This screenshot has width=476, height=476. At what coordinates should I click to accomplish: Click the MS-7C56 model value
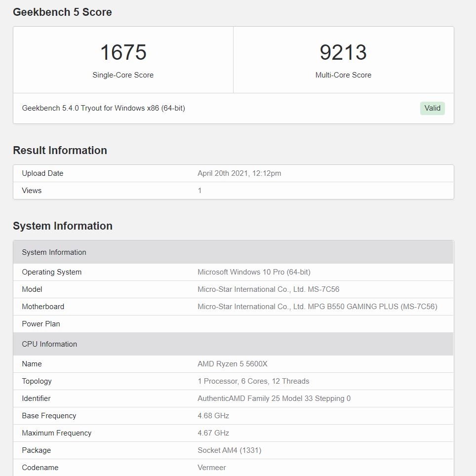pyautogui.click(x=268, y=289)
